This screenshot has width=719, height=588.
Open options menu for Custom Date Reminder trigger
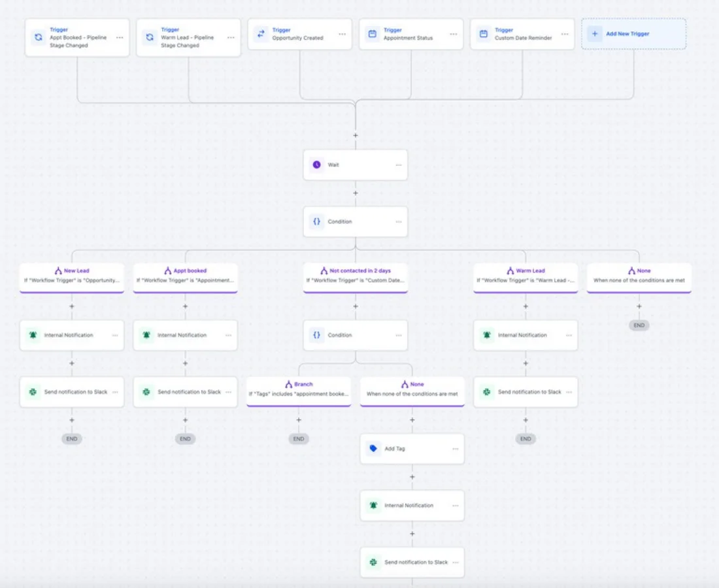pos(565,34)
